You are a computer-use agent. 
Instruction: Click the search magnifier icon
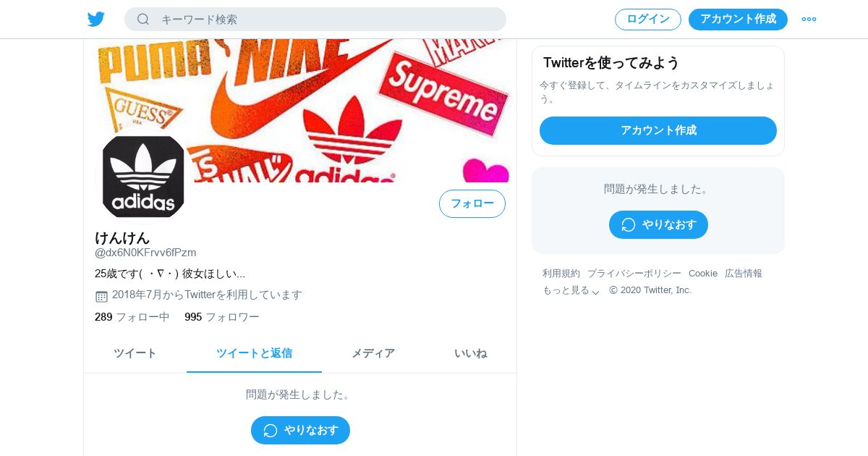tap(143, 19)
